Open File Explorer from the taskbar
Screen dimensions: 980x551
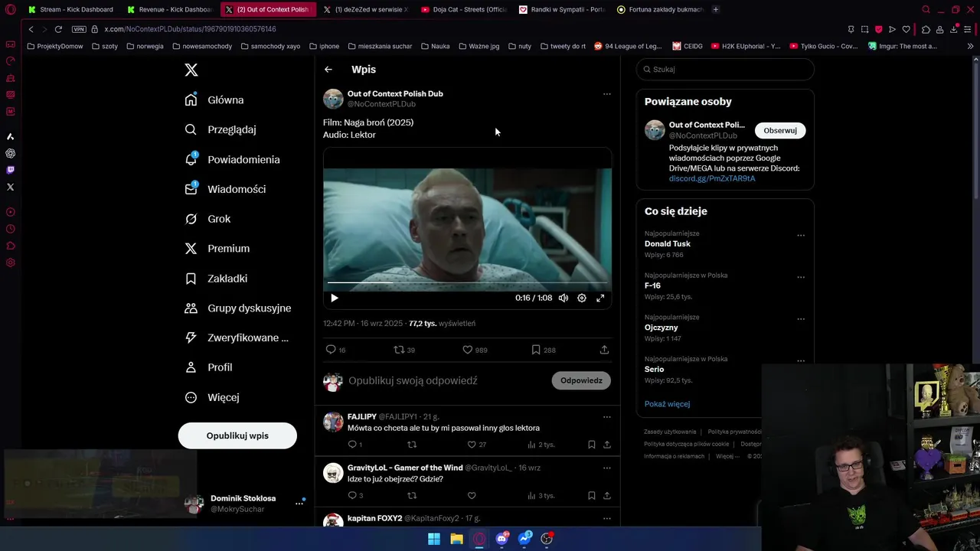point(456,539)
